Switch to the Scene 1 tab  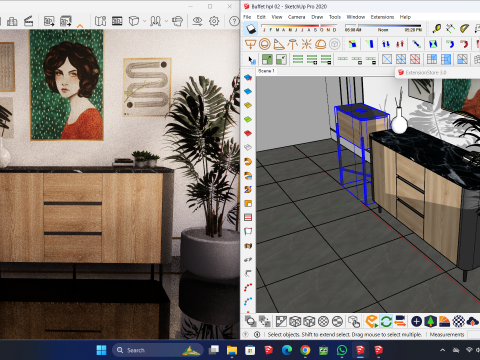click(x=266, y=71)
